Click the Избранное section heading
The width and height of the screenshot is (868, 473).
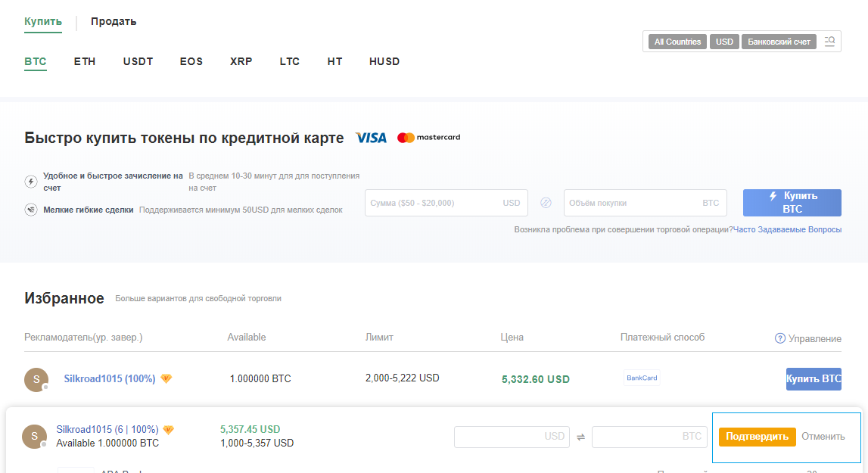[x=64, y=298]
